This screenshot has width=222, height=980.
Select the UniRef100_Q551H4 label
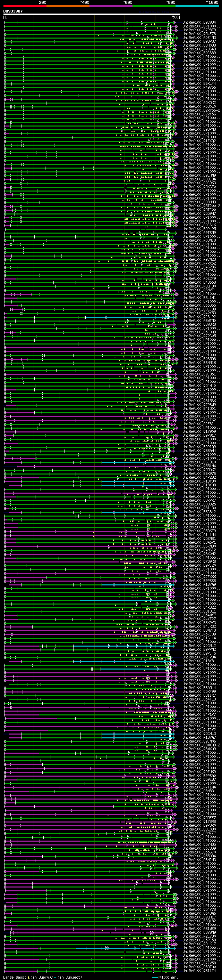(199, 466)
